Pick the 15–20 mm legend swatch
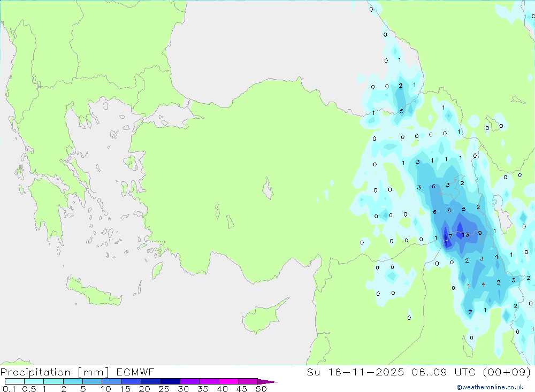Viewport: 535px width, 392px height. (132, 381)
